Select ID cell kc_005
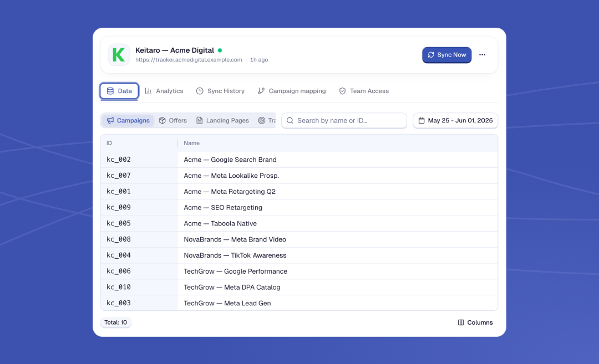This screenshot has width=599, height=364. (x=119, y=223)
